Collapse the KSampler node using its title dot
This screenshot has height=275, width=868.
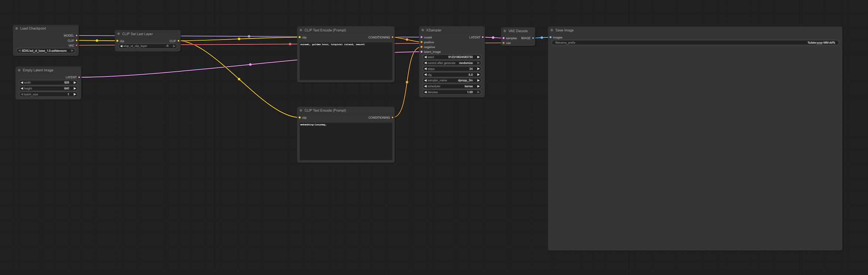tap(423, 30)
